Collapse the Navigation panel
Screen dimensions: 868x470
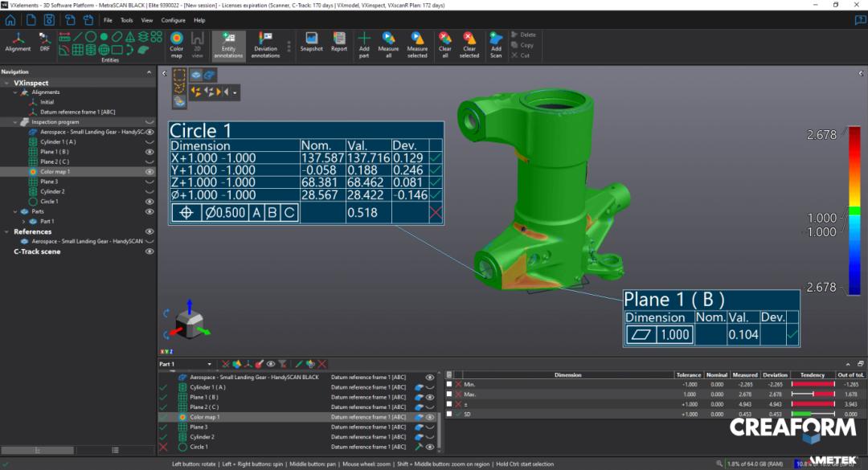coord(149,72)
